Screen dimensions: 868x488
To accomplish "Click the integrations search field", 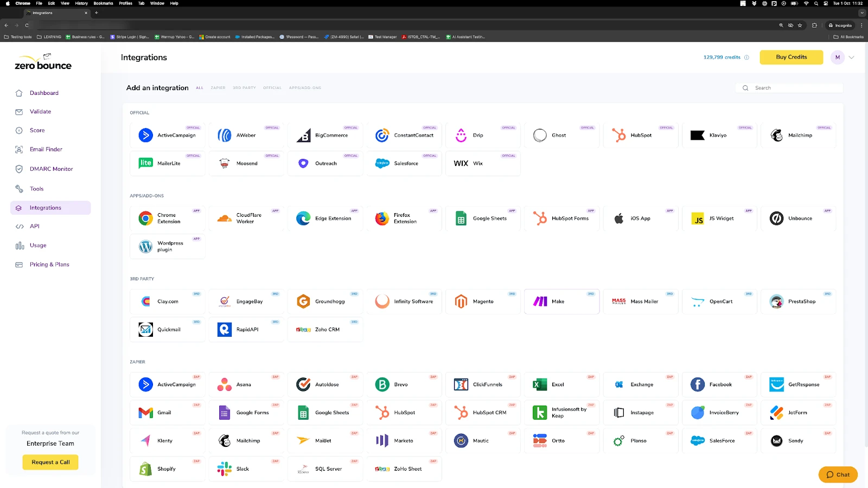I will point(789,87).
